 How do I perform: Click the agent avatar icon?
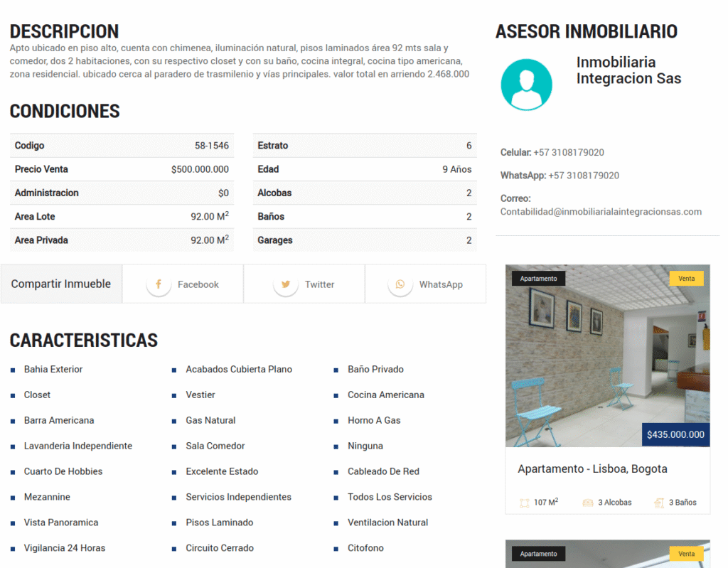coord(527,84)
